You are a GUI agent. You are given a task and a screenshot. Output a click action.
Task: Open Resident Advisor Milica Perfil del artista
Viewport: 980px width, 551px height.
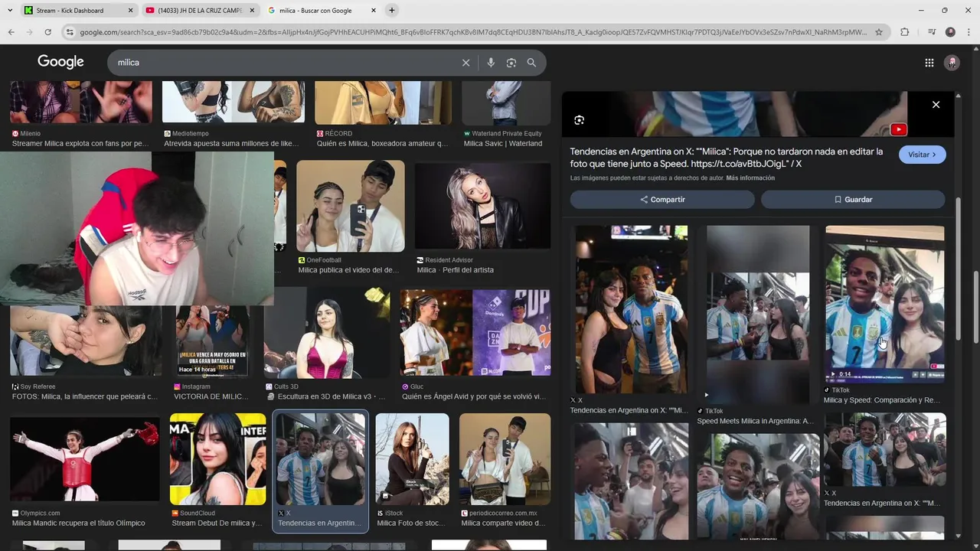(x=482, y=206)
